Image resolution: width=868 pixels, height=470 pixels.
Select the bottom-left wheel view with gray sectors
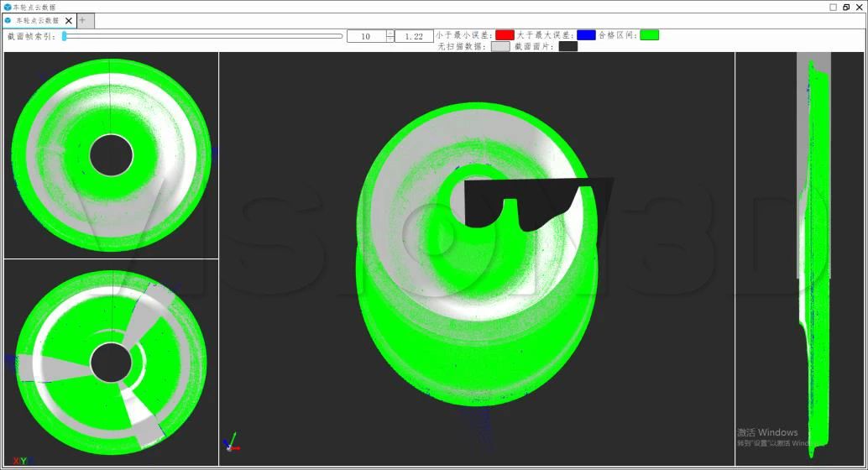111,363
